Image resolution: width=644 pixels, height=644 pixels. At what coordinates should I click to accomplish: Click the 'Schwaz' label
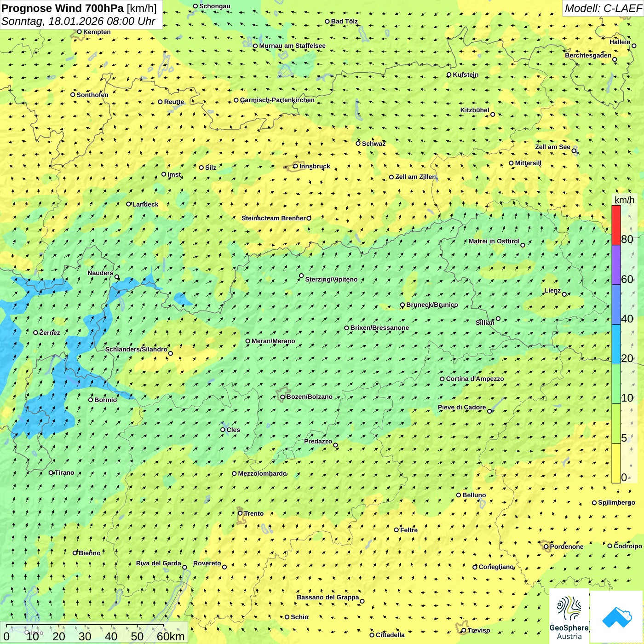(x=374, y=144)
